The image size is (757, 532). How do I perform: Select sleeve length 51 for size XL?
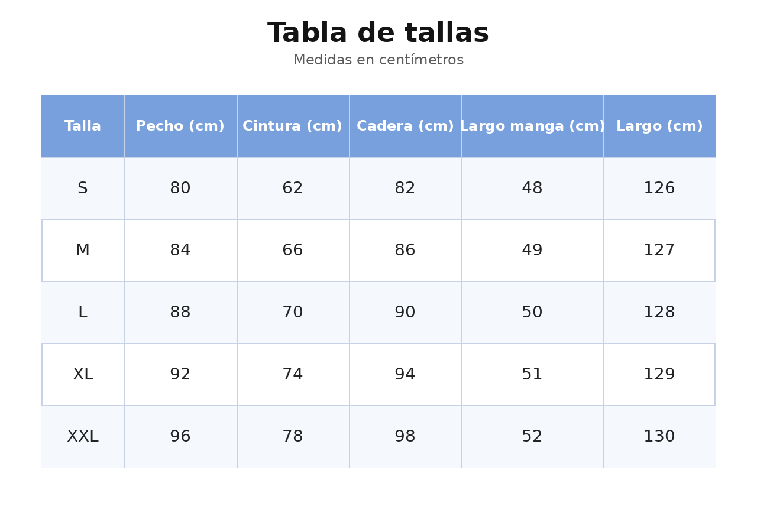coord(532,375)
